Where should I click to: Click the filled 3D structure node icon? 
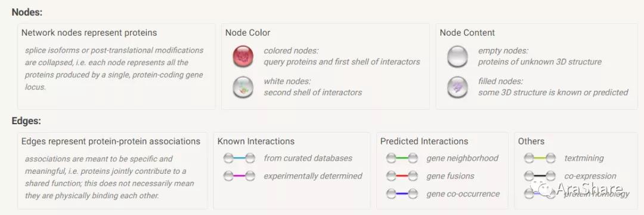(x=457, y=87)
